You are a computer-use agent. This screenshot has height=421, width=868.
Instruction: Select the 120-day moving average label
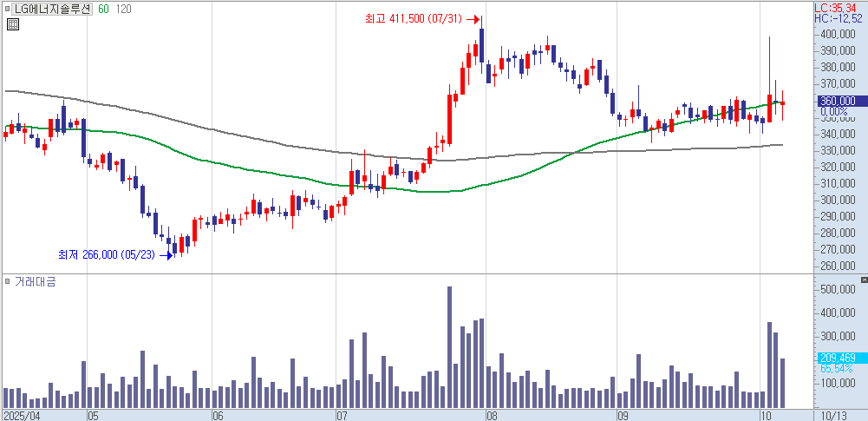pyautogui.click(x=123, y=9)
